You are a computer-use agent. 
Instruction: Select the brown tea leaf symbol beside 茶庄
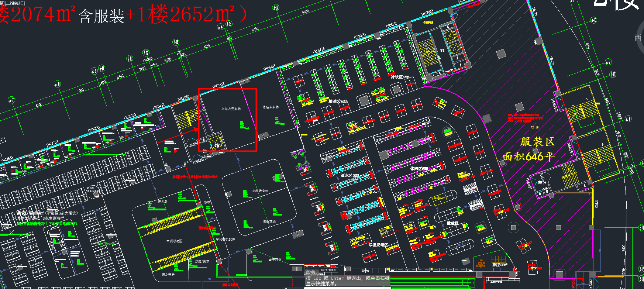tap(481, 264)
